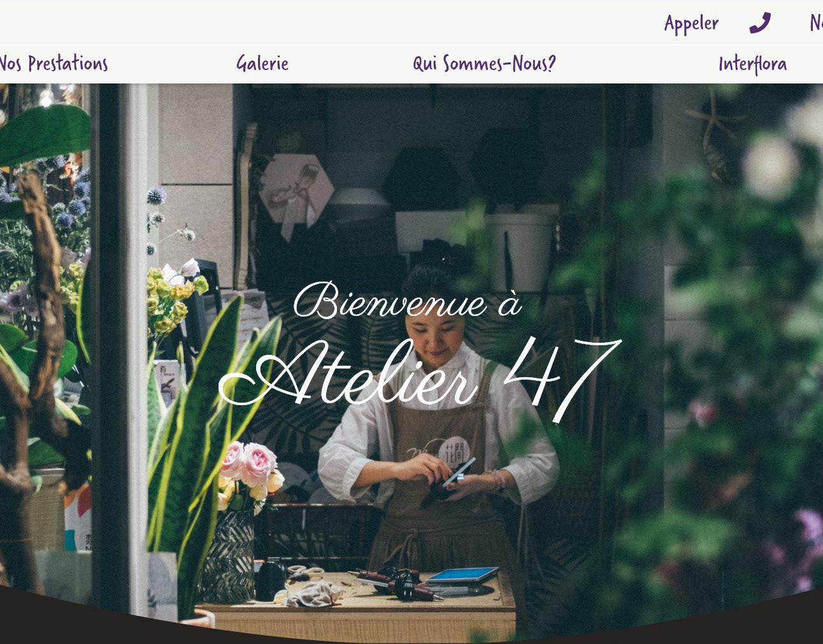This screenshot has width=823, height=644.
Task: Click the blue tablet on the wooden counter
Action: [462, 575]
